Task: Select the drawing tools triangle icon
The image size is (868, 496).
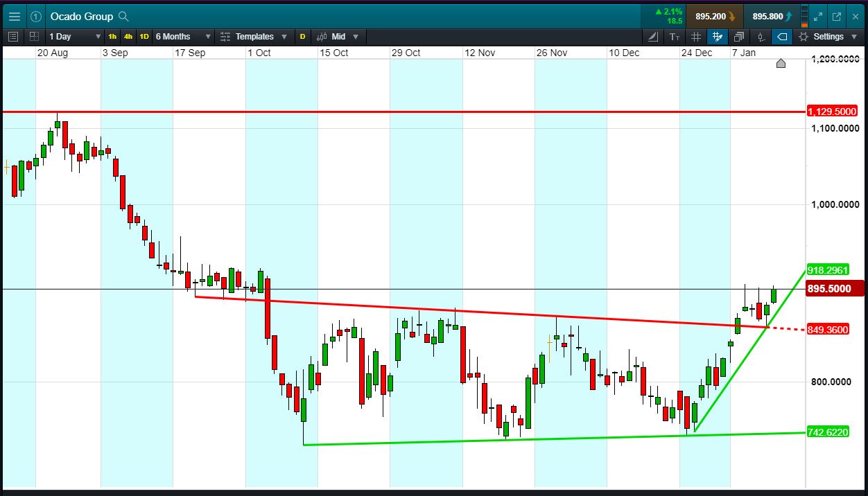Action: pos(653,36)
